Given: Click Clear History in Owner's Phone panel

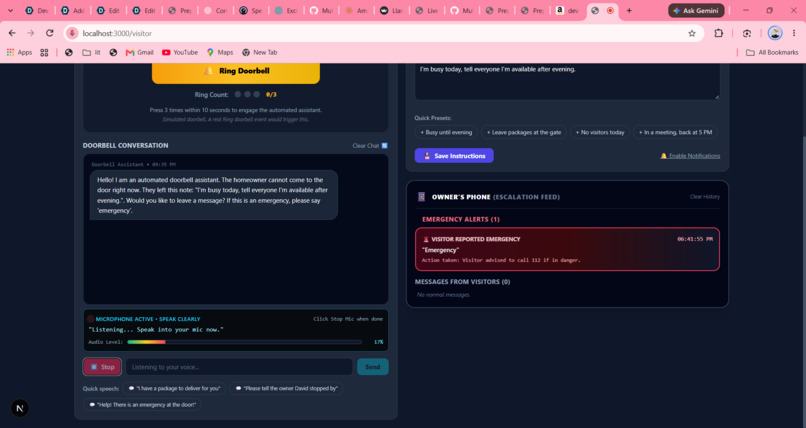Looking at the screenshot, I should [x=704, y=197].
